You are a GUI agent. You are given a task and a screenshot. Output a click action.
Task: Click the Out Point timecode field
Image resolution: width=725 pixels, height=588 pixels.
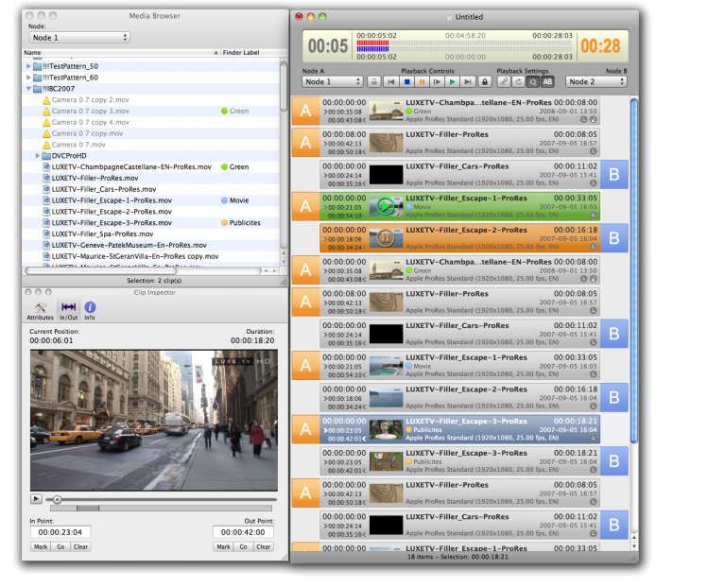click(243, 532)
